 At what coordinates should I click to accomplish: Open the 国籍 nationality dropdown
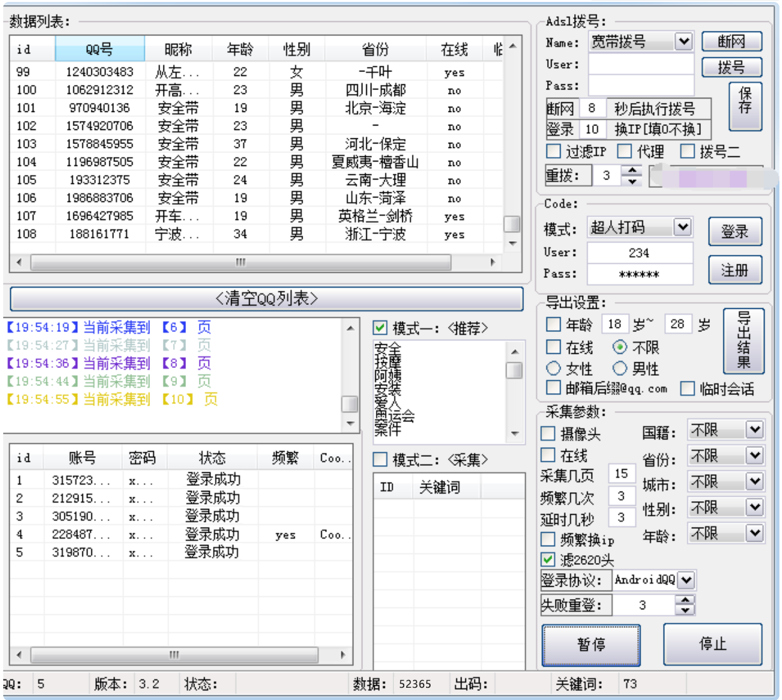point(754,430)
